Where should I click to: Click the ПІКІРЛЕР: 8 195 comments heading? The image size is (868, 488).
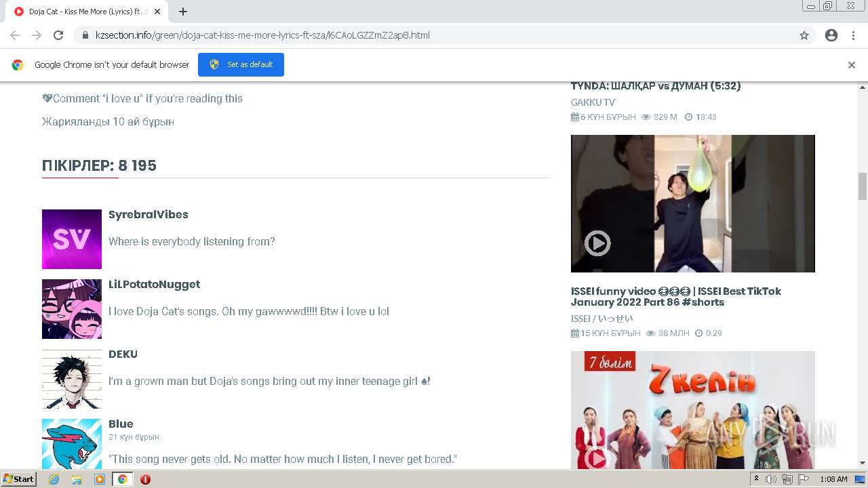tap(99, 166)
